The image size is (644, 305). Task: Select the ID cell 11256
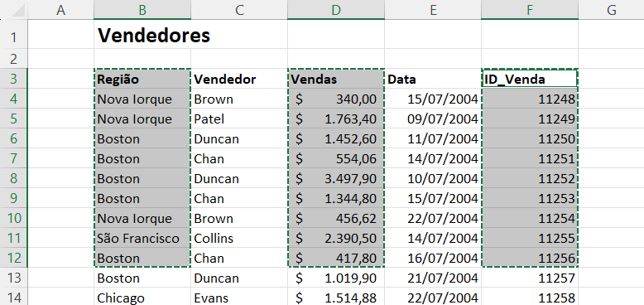click(x=530, y=258)
